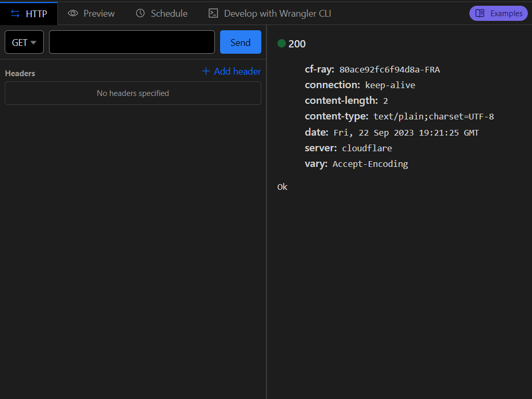The width and height of the screenshot is (532, 399).
Task: Click the Ok response body text
Action: point(282,187)
